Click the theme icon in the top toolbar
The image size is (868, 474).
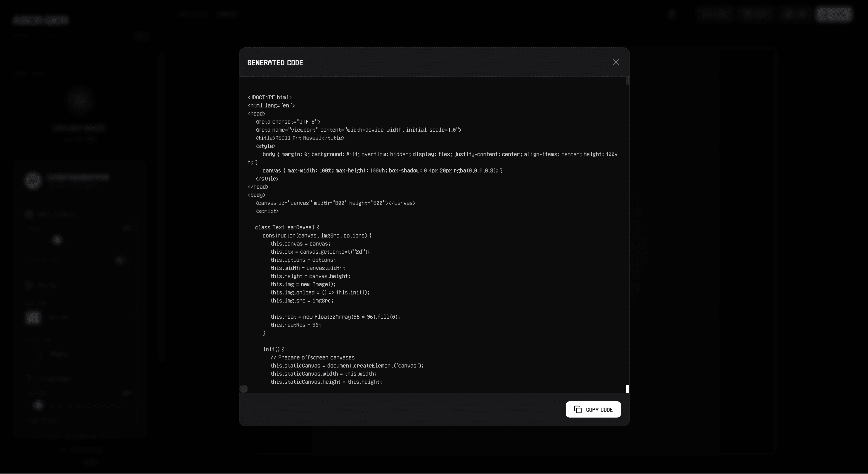673,14
